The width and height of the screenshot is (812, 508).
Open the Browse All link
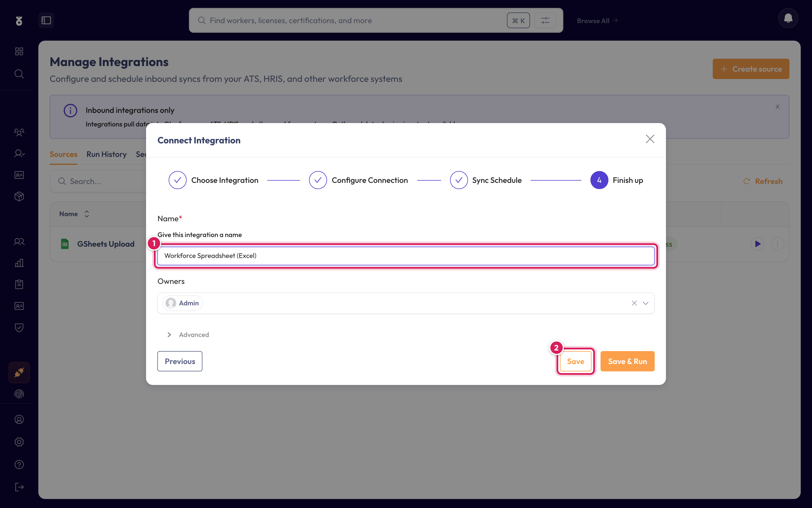597,21
